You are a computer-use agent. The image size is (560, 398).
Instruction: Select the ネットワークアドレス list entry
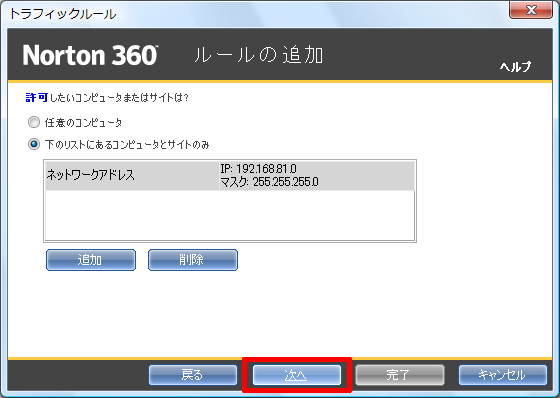click(230, 175)
